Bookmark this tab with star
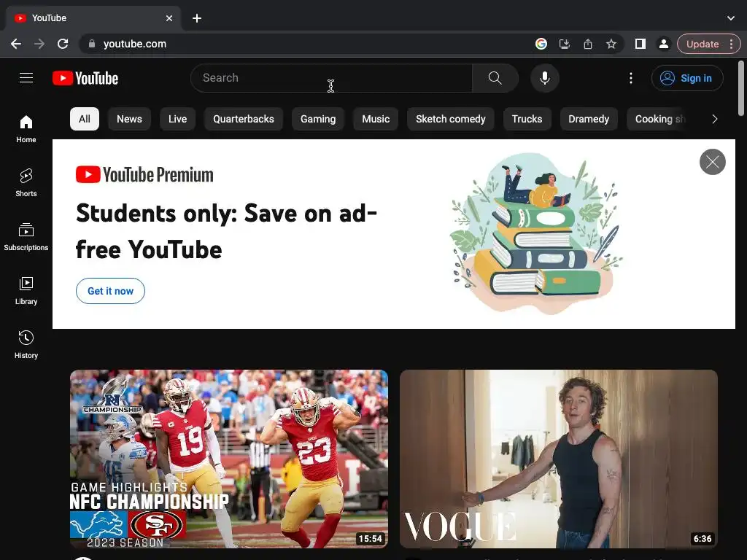 pos(611,44)
